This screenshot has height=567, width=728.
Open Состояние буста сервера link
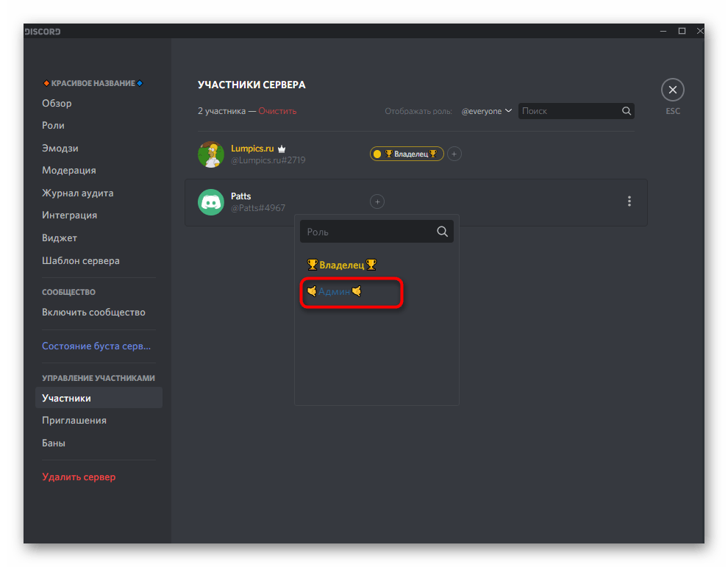[x=96, y=346]
